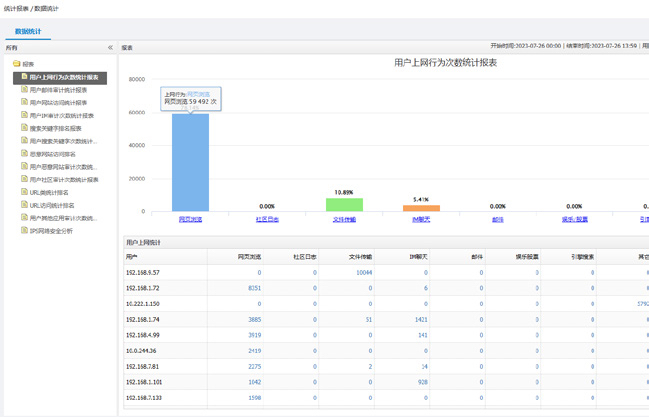This screenshot has width=649, height=417.
Task: Click the IM聊天 link below the chart
Action: [421, 219]
